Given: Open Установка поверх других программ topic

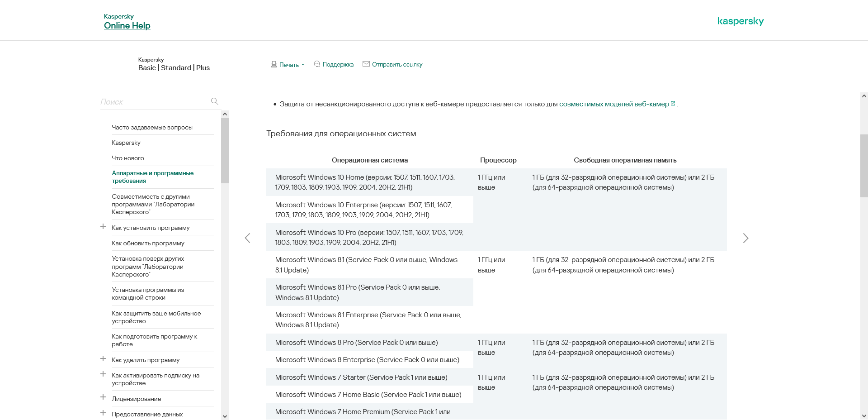Looking at the screenshot, I should coord(148,267).
